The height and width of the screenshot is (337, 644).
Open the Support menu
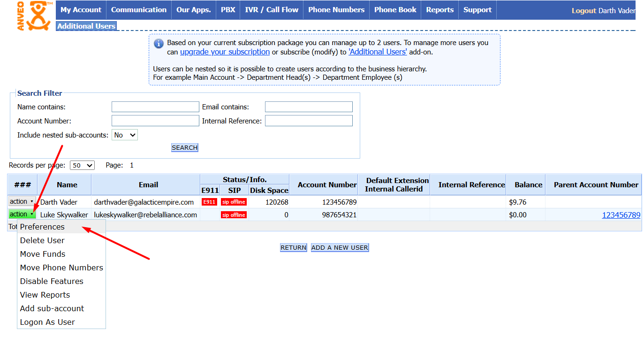(477, 10)
